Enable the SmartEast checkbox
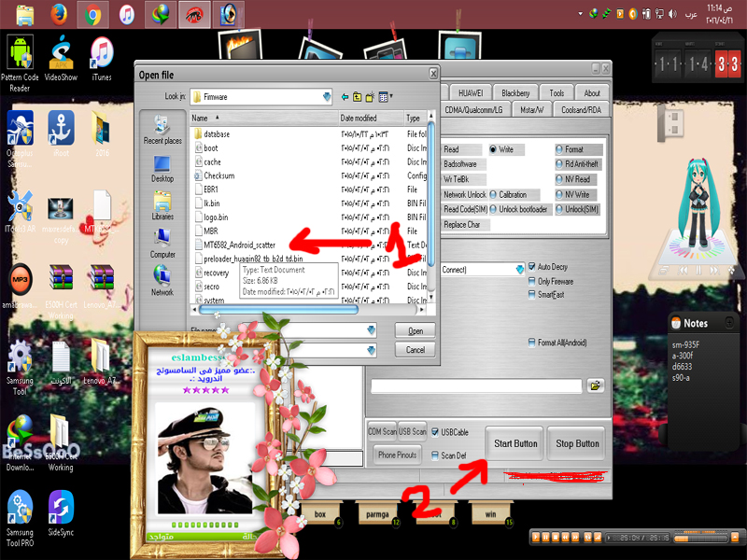The image size is (747, 560). [x=531, y=295]
